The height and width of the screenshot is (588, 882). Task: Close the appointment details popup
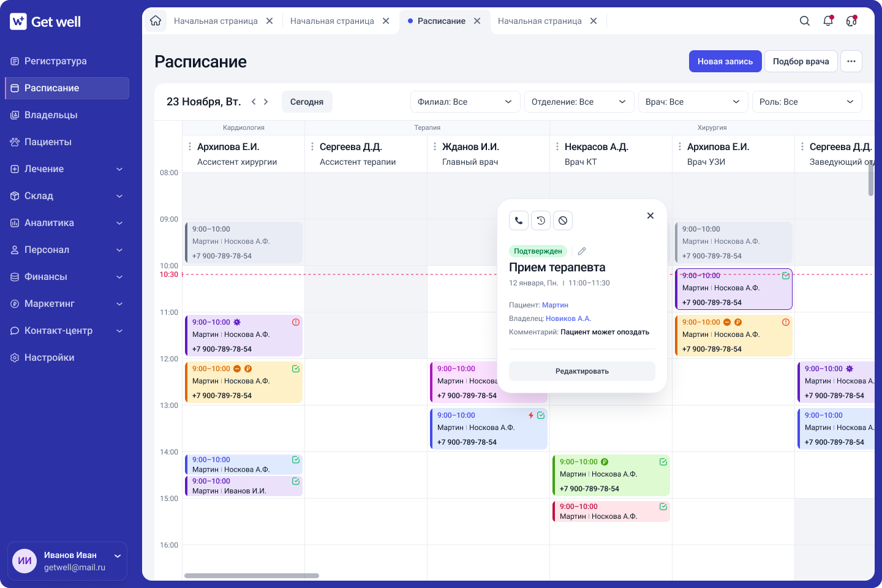point(650,216)
